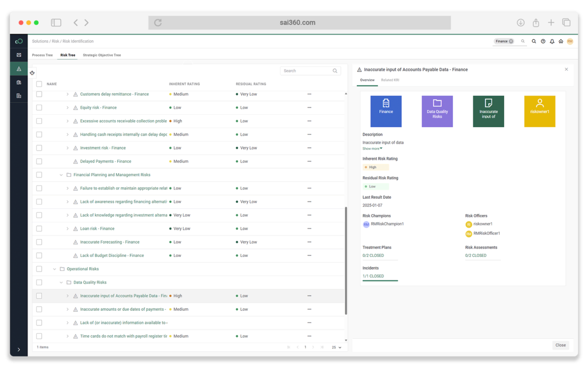Switch to the Process Tree tab

[42, 55]
